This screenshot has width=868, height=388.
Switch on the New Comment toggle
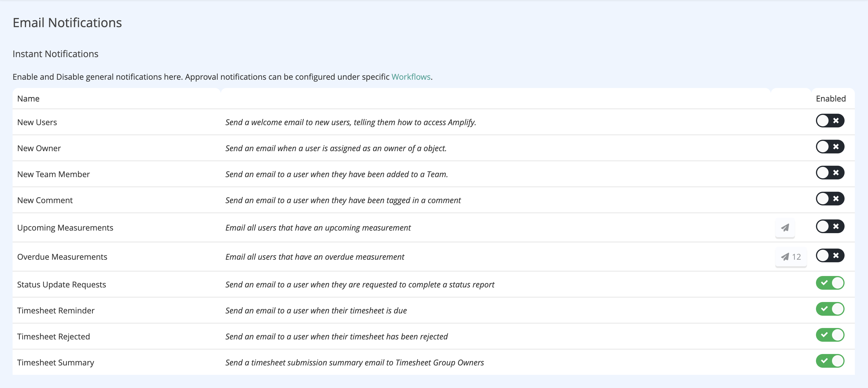click(830, 198)
